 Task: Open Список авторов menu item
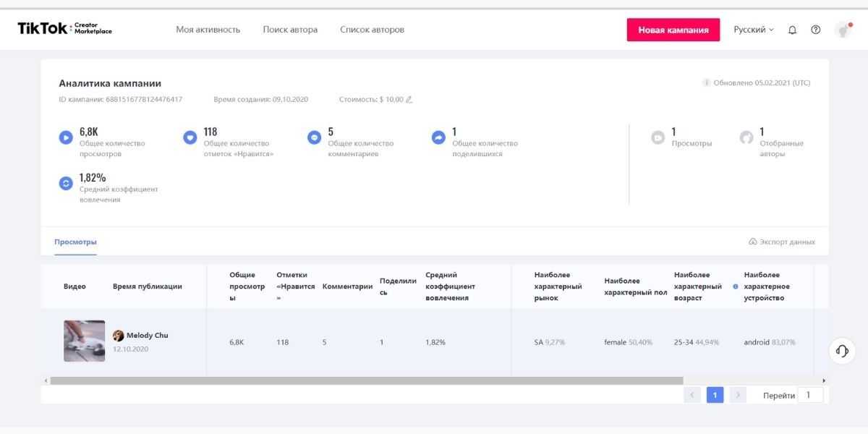[x=372, y=30]
